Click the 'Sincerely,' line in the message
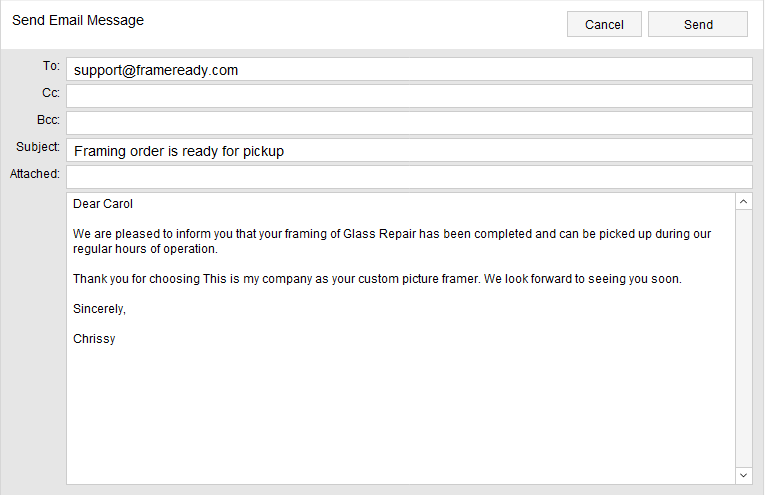This screenshot has height=495, width=765. tap(100, 309)
